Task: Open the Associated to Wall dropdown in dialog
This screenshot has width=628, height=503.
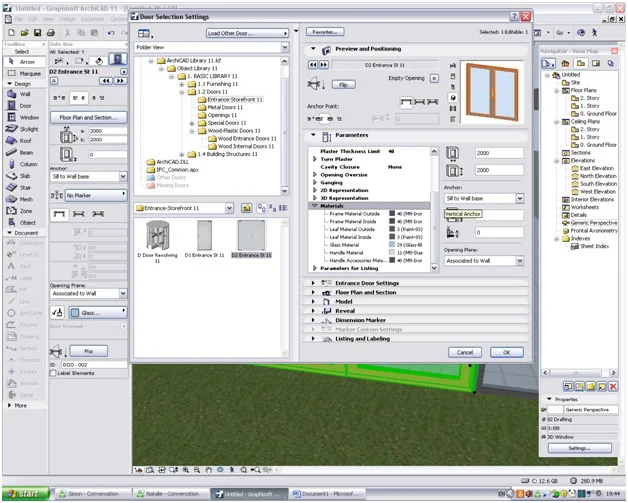Action: (484, 261)
